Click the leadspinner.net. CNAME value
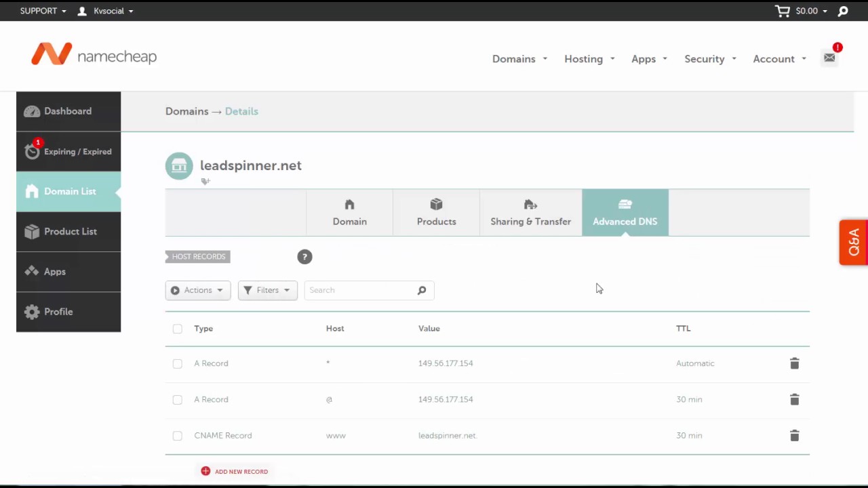 click(448, 435)
